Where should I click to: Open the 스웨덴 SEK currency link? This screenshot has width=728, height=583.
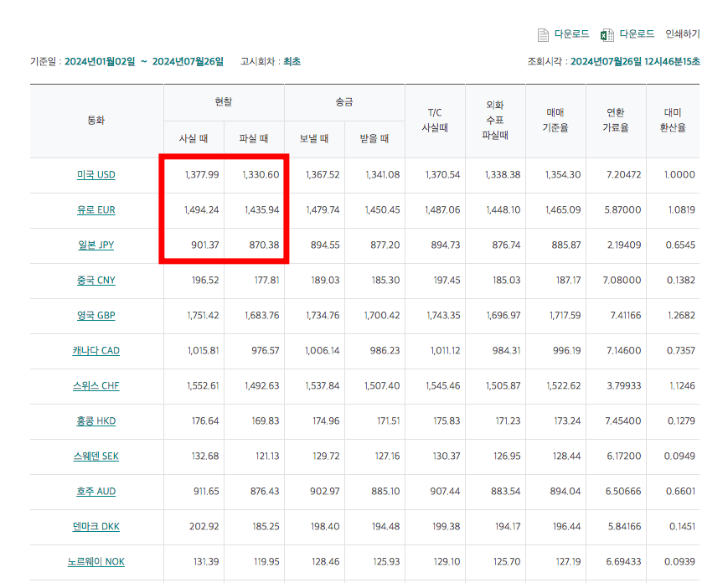96,457
